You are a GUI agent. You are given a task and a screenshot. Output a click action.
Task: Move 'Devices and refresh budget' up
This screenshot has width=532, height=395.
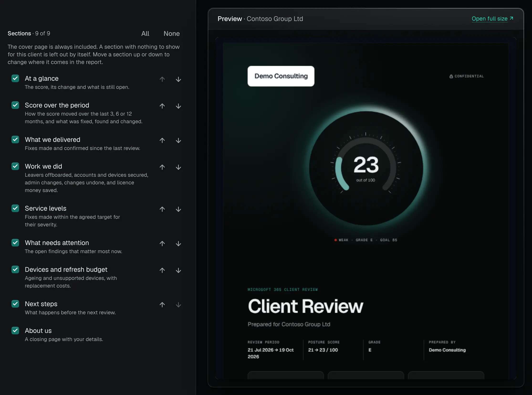(162, 270)
